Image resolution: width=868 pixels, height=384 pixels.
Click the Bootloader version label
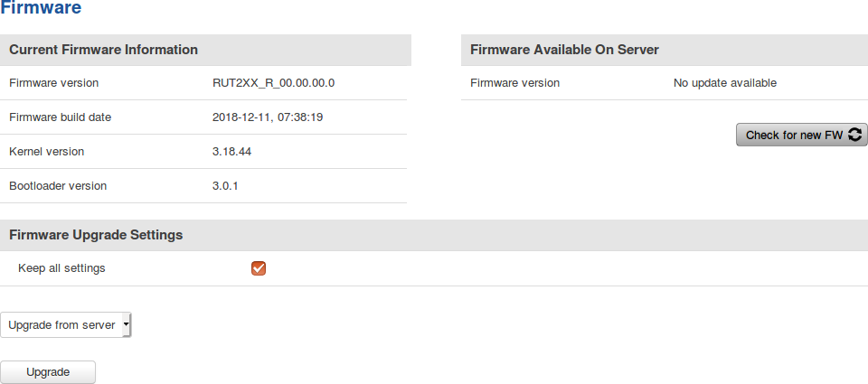click(58, 186)
